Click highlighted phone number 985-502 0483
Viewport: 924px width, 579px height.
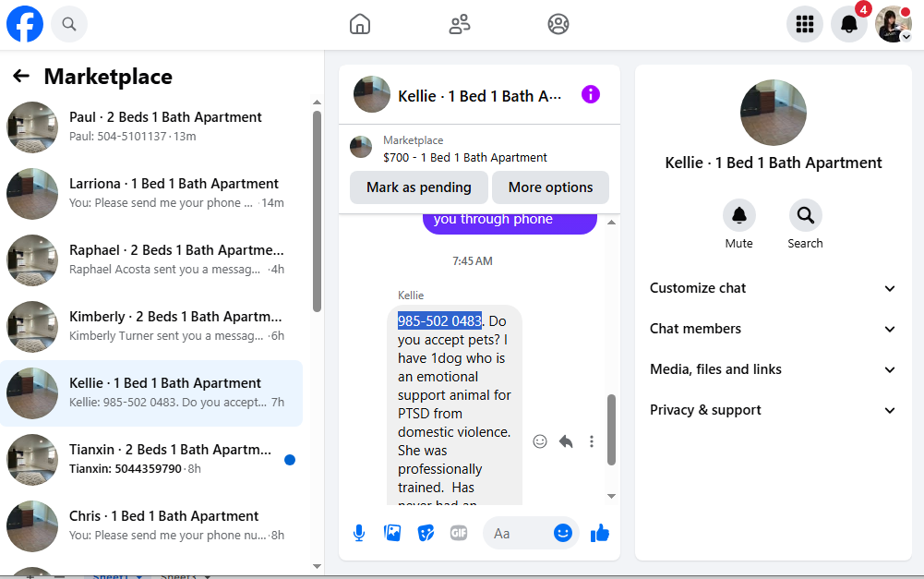(x=439, y=320)
